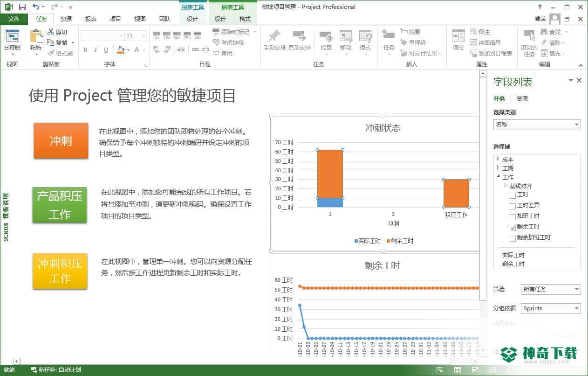Click the yellow 冲刺积压工作 button
588x376 pixels.
point(60,271)
